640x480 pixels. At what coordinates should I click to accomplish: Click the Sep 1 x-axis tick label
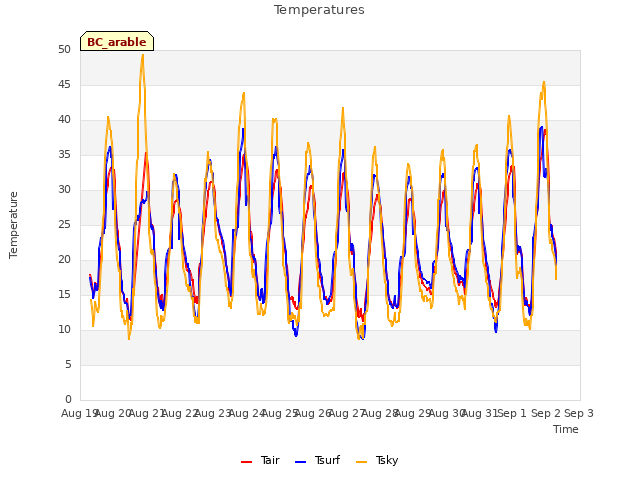pos(512,413)
